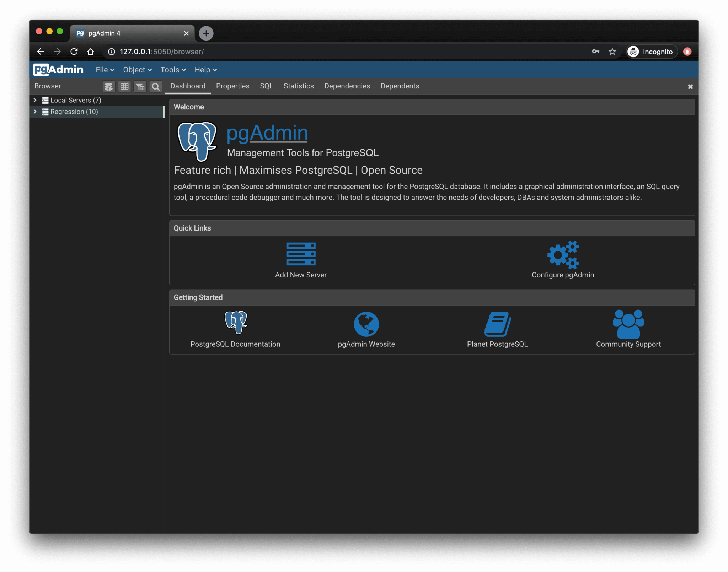Open Planet PostgreSQL book icon

[497, 324]
